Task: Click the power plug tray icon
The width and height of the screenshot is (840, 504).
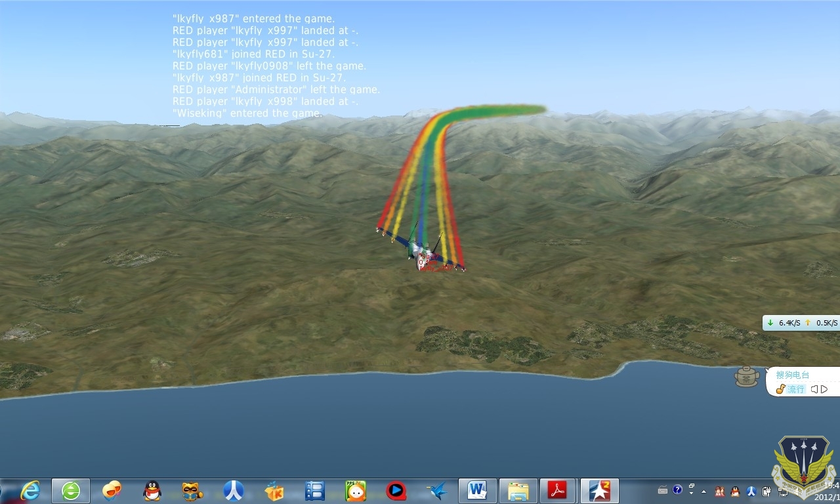Action: 766,491
